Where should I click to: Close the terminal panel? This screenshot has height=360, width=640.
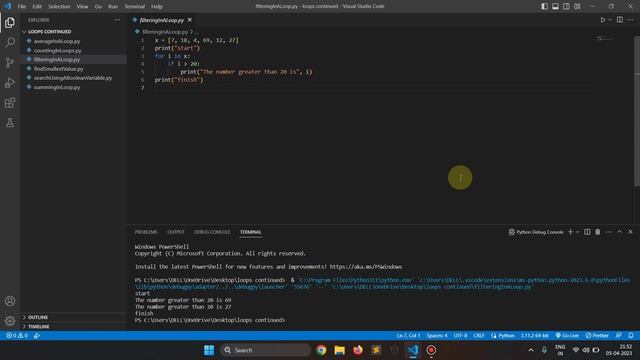pyautogui.click(x=630, y=232)
